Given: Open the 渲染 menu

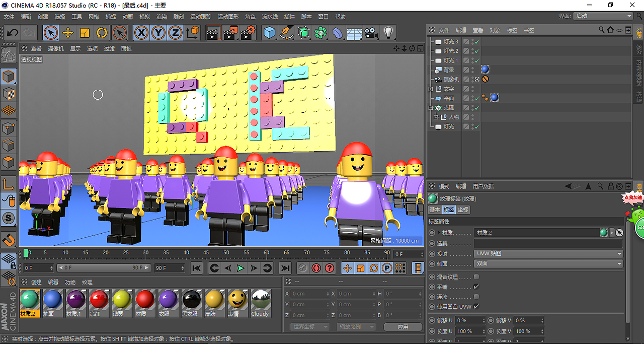Looking at the screenshot, I should pyautogui.click(x=162, y=17).
